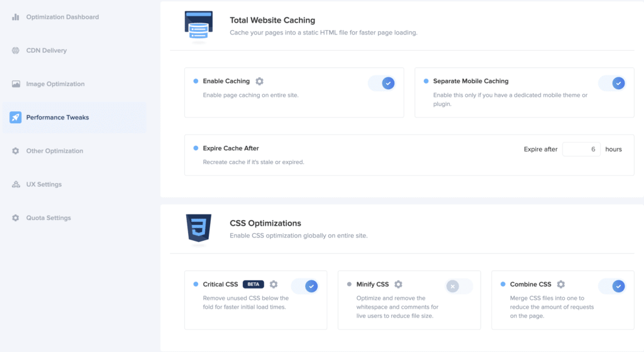This screenshot has height=352, width=644.
Task: Click the BETA badge next to Critical CSS
Action: point(253,285)
